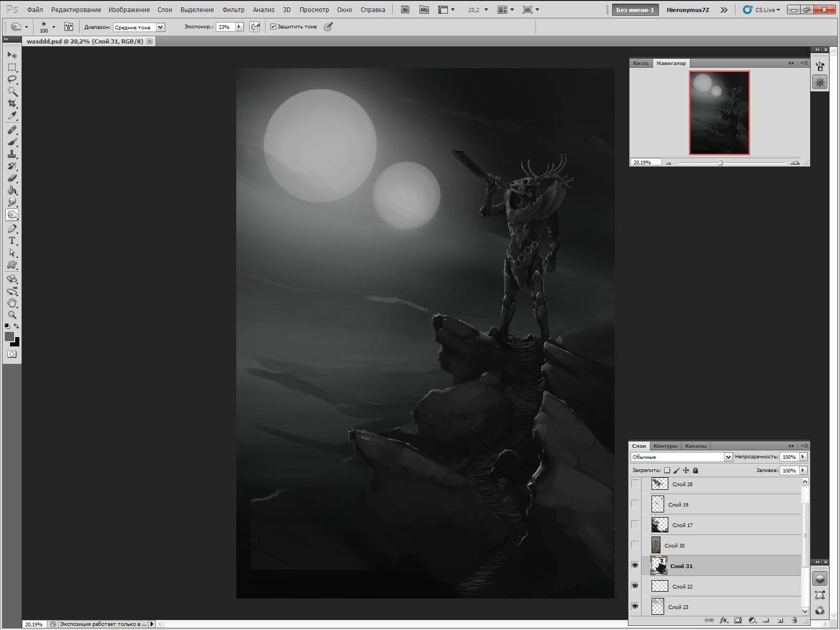Screen dimensions: 840x630
Task: Select the Lasso tool
Action: [12, 79]
